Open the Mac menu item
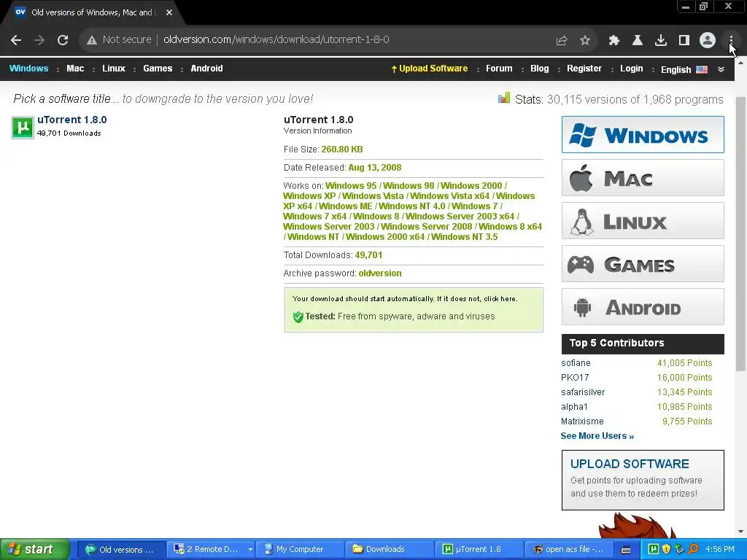The image size is (747, 560). (x=75, y=68)
